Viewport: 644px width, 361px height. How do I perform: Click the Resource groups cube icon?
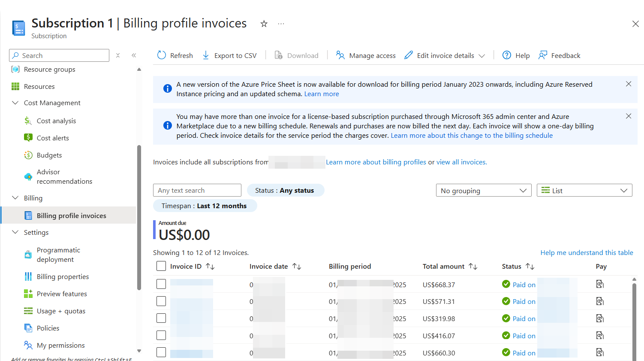click(x=15, y=69)
